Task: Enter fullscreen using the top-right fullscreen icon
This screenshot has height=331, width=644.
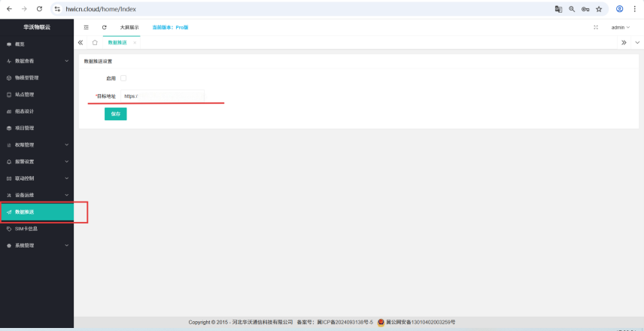Action: tap(596, 27)
